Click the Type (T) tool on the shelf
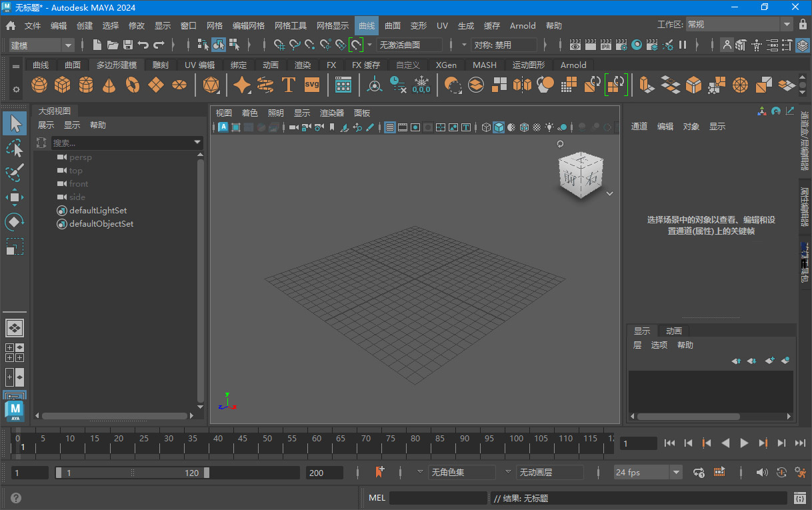812x510 pixels. point(289,85)
